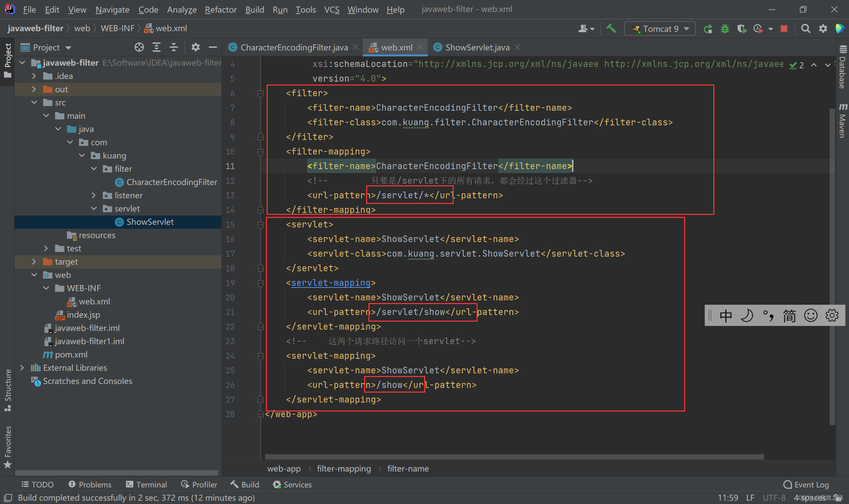This screenshot has width=849, height=504.
Task: Hide the Project tool window
Action: [213, 47]
